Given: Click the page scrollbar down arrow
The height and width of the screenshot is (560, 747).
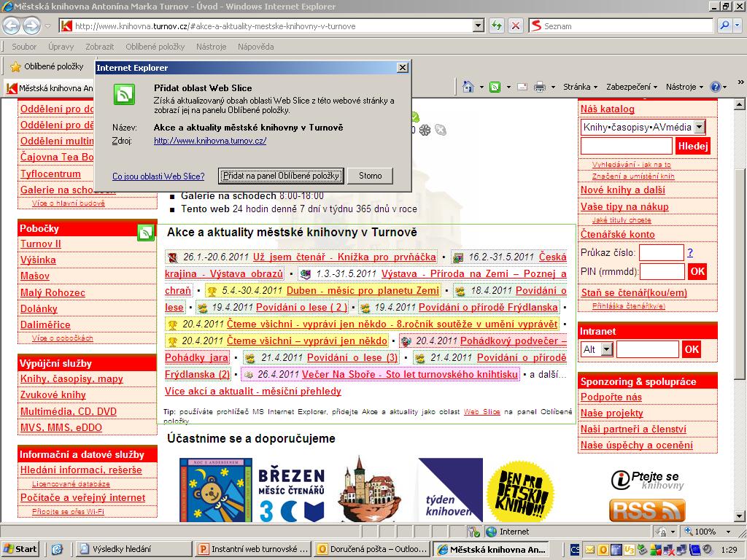Looking at the screenshot, I should tap(740, 517).
